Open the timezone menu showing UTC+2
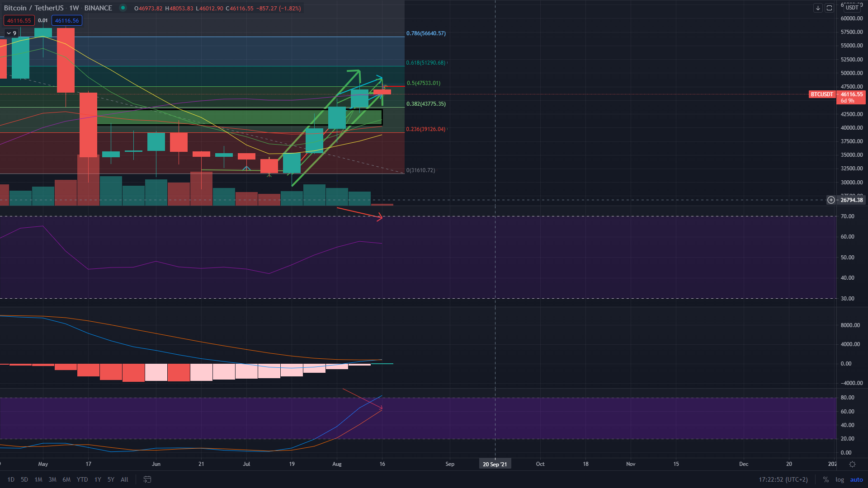This screenshot has width=868, height=488. point(783,479)
